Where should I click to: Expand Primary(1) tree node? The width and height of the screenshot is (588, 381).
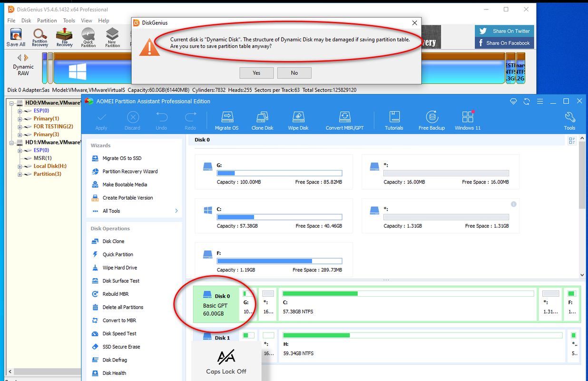point(20,119)
